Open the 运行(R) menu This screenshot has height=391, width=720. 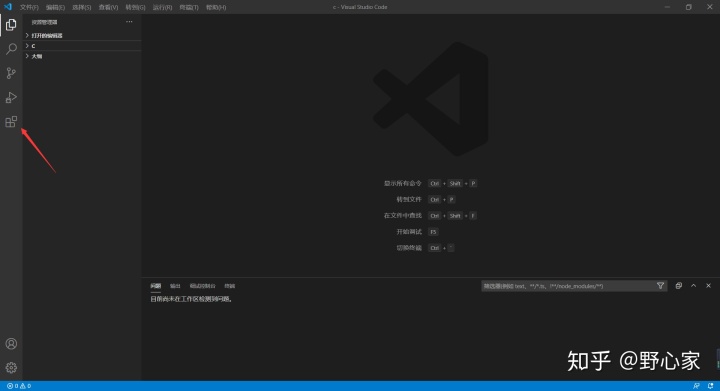163,7
